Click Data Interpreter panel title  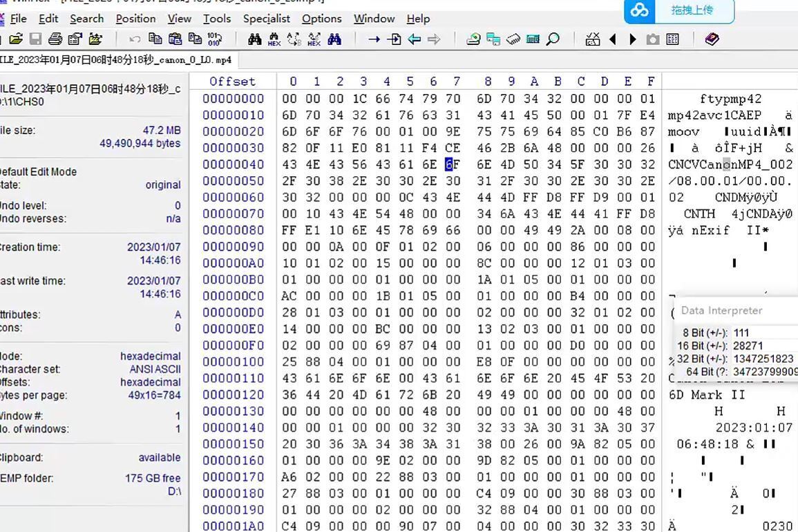(x=722, y=310)
